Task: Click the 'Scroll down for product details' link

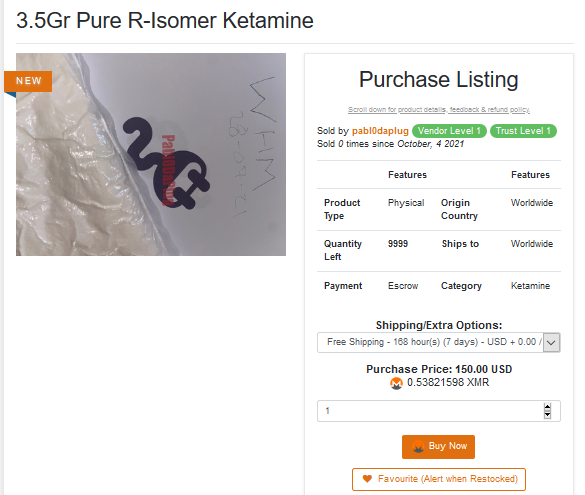Action: tap(439, 110)
